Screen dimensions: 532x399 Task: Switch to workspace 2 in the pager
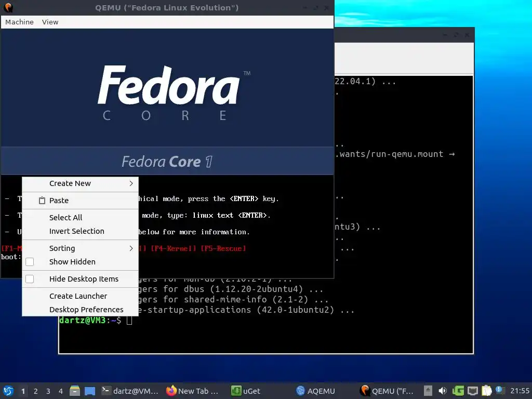tap(36, 391)
